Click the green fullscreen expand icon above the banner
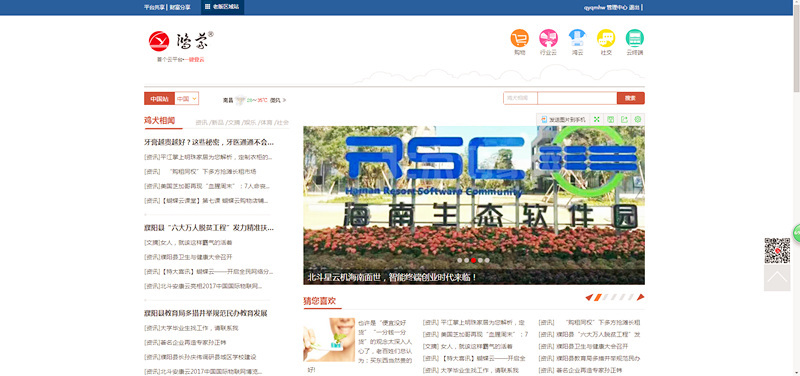Image resolution: width=800 pixels, height=376 pixels. pyautogui.click(x=596, y=119)
